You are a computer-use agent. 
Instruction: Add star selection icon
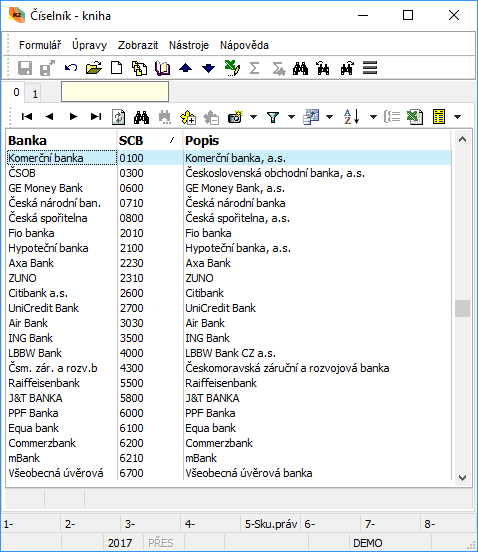coord(188,117)
